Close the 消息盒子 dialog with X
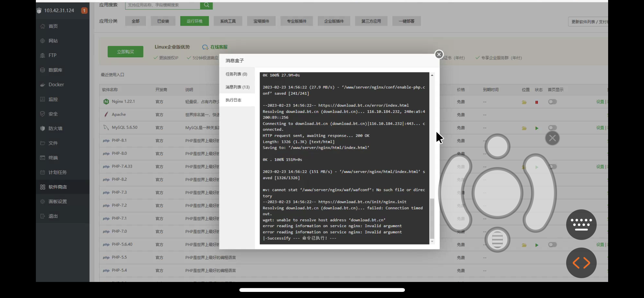This screenshot has height=298, width=644. pyautogui.click(x=439, y=54)
